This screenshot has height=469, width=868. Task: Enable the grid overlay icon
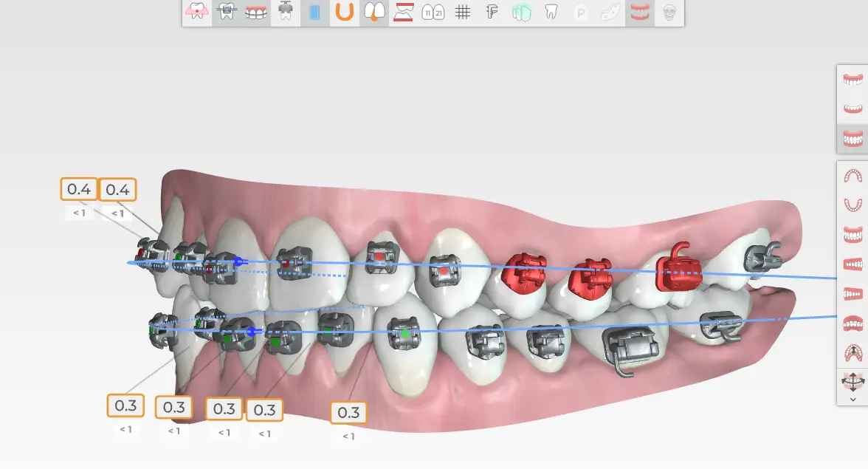point(463,13)
